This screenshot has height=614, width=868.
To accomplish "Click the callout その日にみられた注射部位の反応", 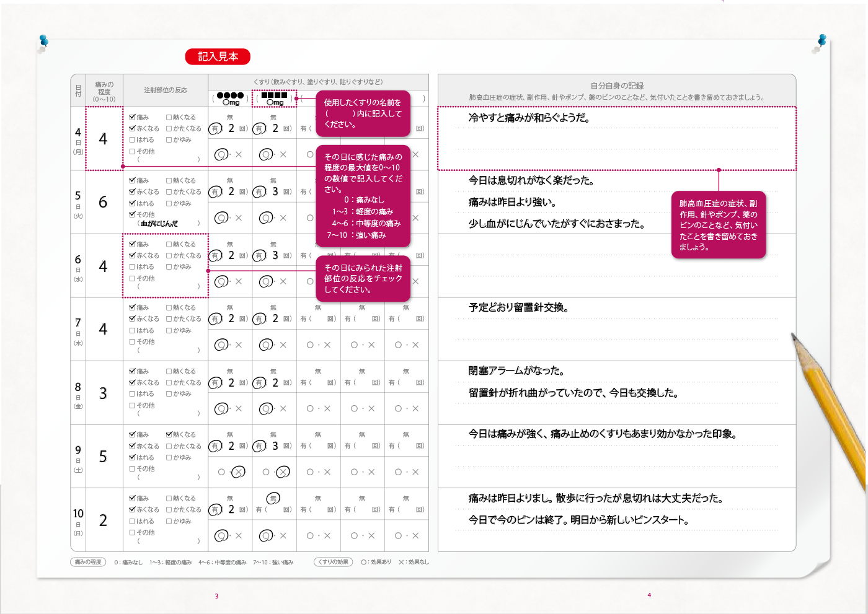I will 363,279.
